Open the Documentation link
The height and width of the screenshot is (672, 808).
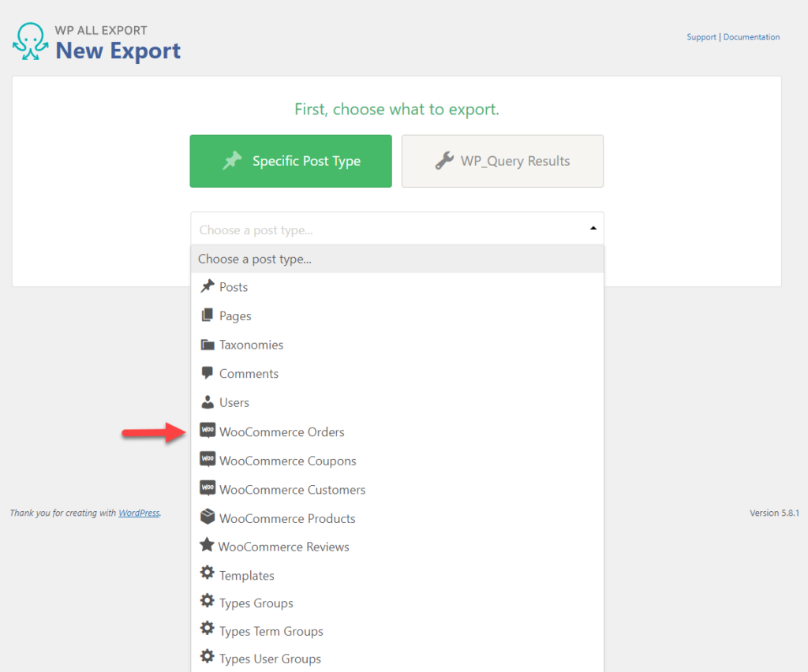[751, 37]
